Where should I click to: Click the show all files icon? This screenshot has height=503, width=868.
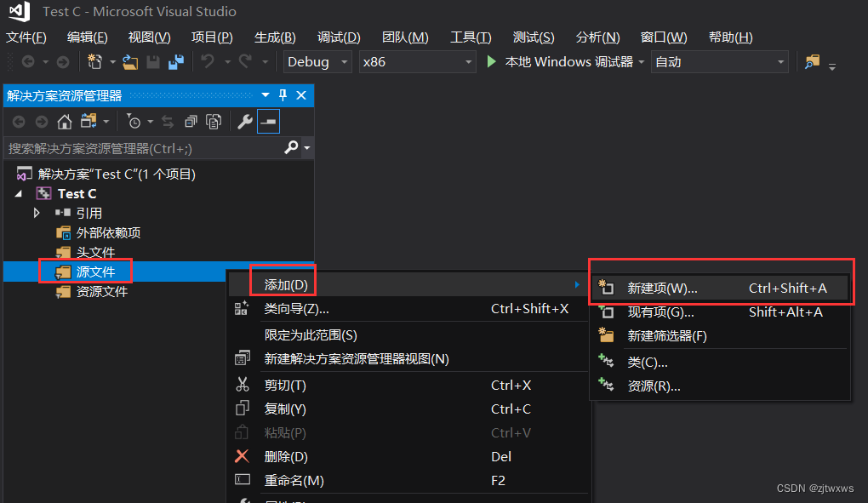pyautogui.click(x=214, y=121)
